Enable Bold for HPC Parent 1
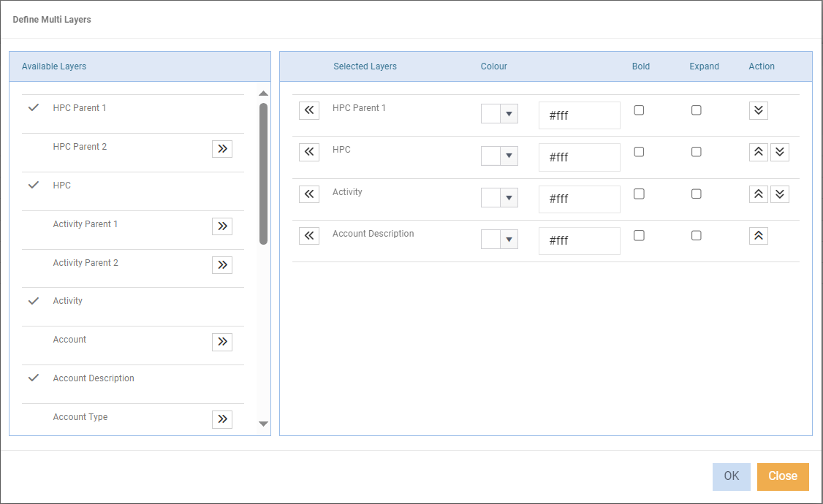 639,110
